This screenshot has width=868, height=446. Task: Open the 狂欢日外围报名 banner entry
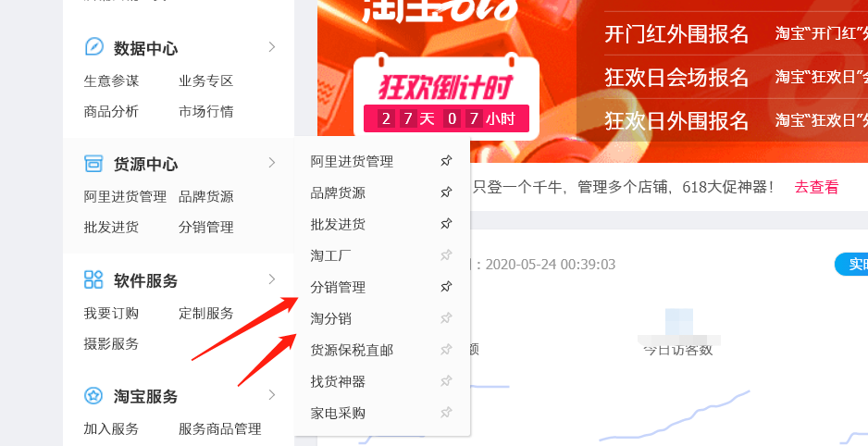[676, 120]
